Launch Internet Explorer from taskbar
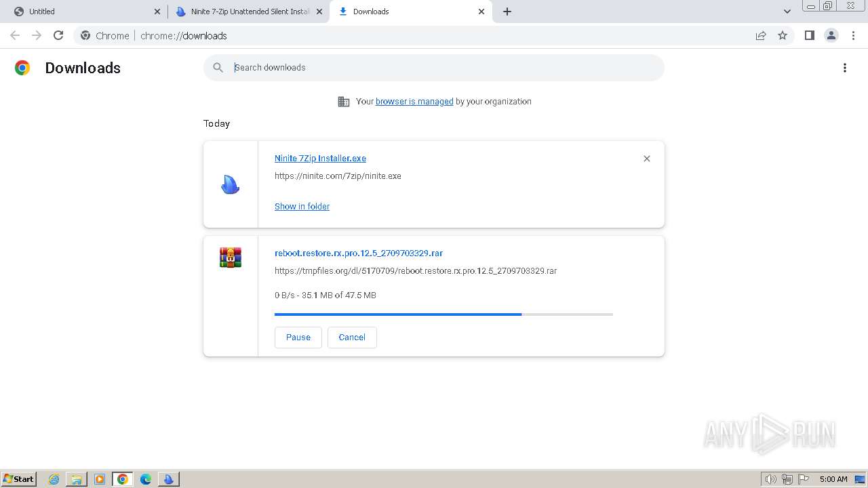Screen dimensions: 868x488 pyautogui.click(x=54, y=479)
